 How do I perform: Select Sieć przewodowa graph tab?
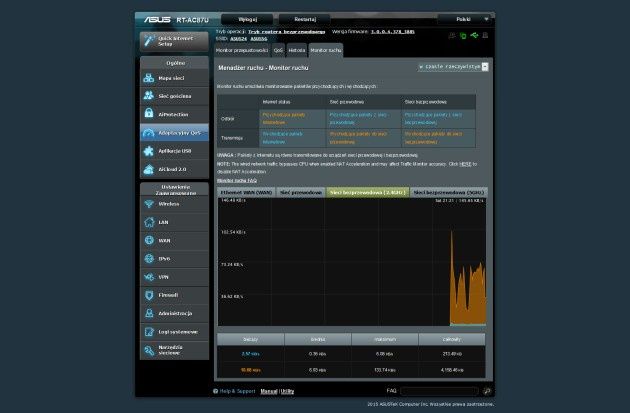301,192
